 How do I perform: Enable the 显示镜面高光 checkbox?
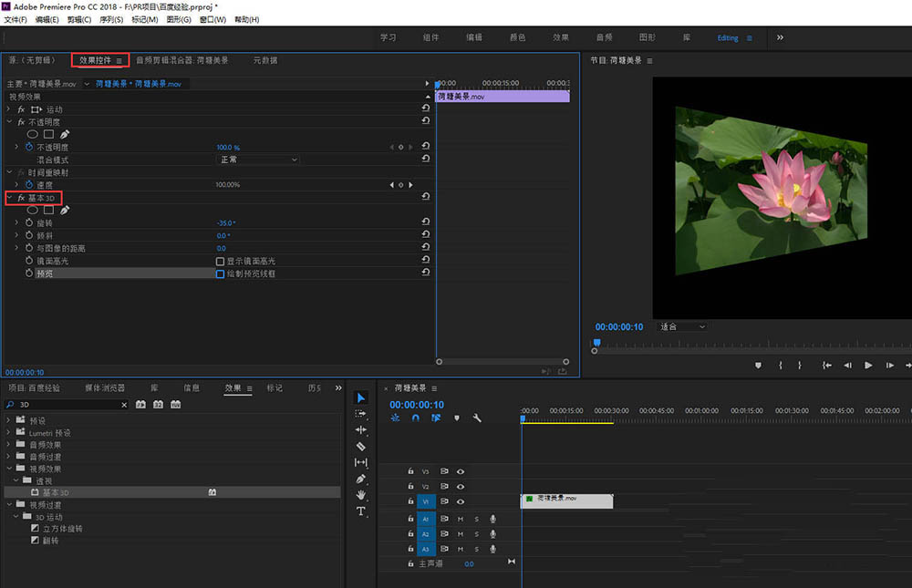(220, 261)
